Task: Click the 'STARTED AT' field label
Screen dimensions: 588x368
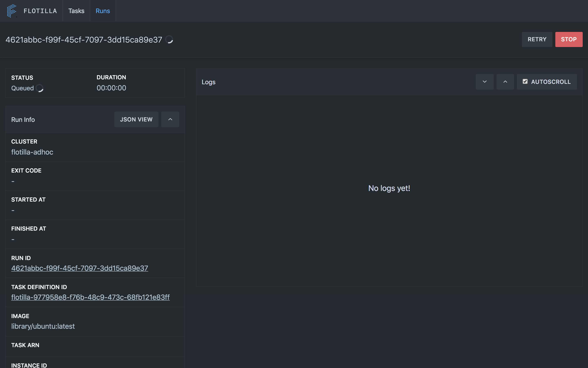Action: coord(28,200)
